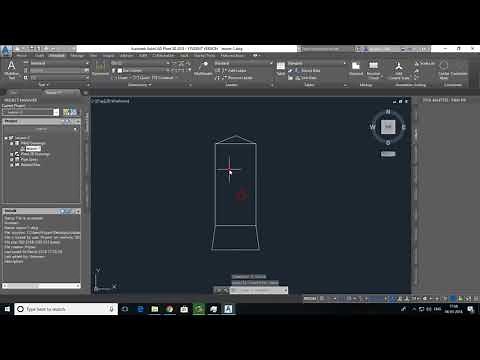Expand the Dimensions panel flyout
480x360 pixels.
click(x=140, y=85)
